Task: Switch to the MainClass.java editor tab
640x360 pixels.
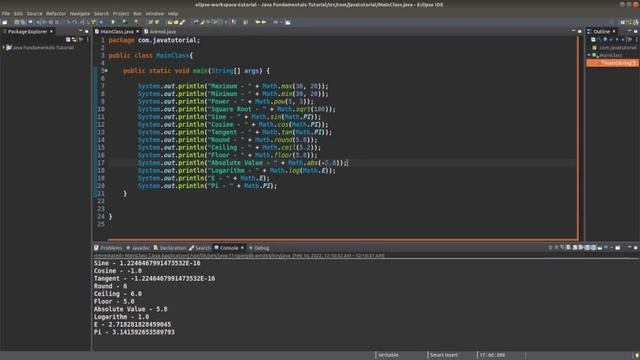Action: coord(117,31)
